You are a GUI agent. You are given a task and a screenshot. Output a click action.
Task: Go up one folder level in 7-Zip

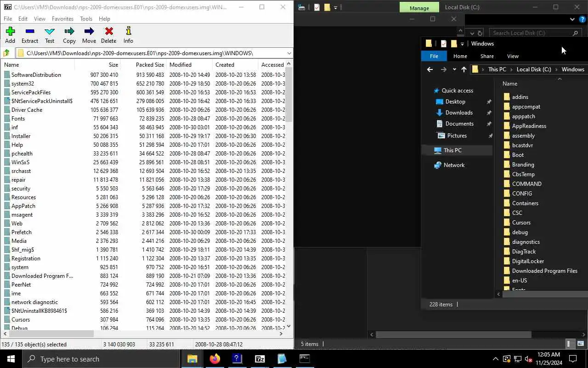[x=6, y=53]
